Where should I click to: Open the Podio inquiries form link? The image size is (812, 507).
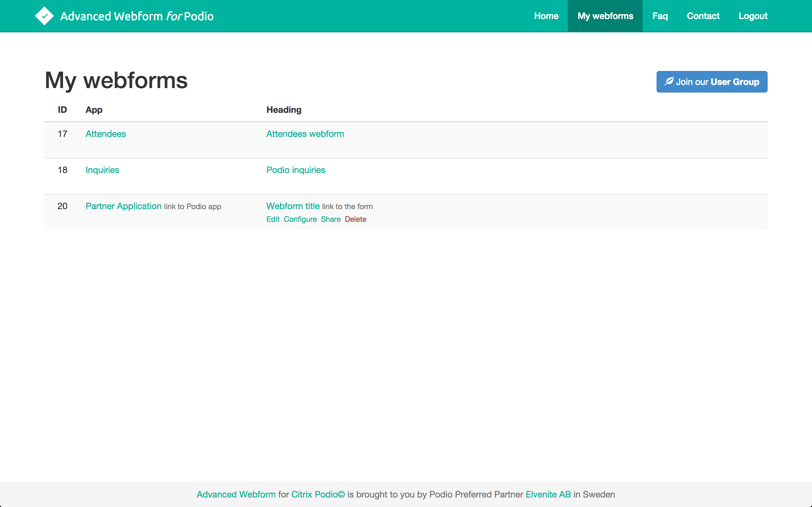tap(296, 170)
